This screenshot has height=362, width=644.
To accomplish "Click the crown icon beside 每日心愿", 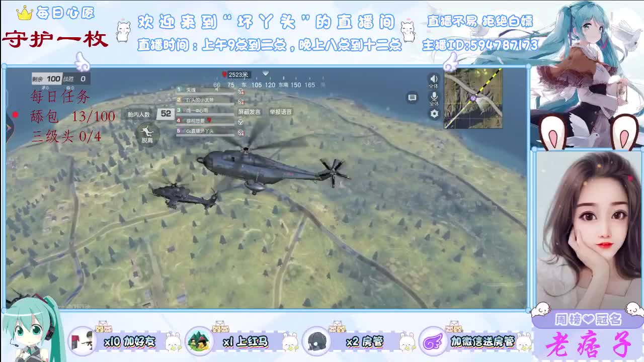I will point(24,13).
